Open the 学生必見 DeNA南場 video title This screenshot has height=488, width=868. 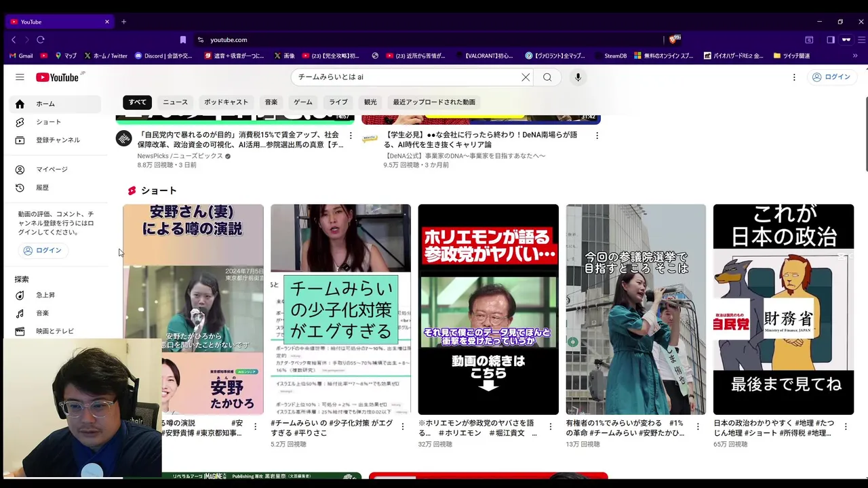481,140
